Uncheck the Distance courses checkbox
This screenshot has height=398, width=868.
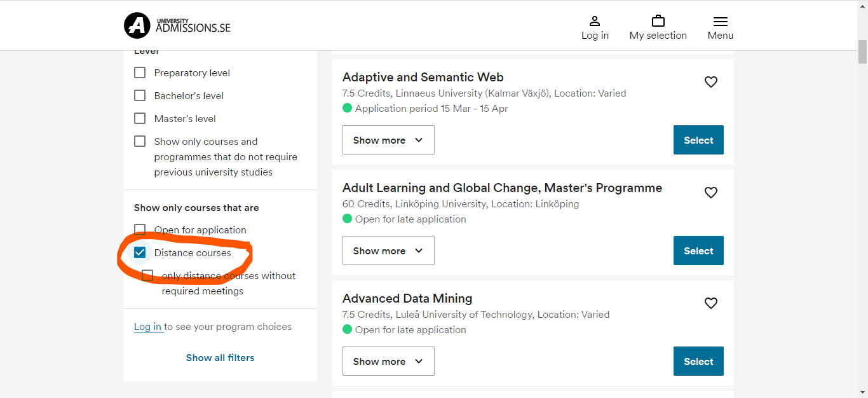(x=140, y=252)
